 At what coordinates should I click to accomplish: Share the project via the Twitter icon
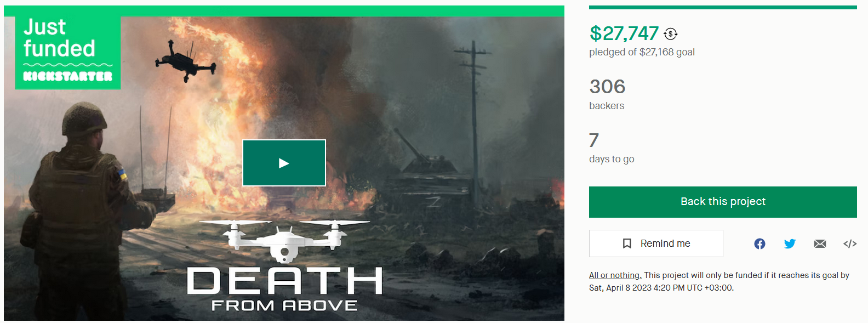point(790,243)
